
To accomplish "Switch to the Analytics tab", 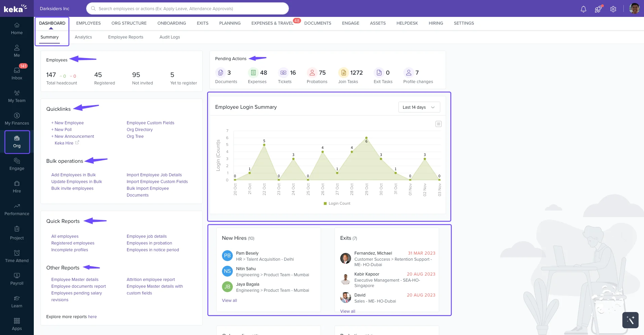I will 83,37.
